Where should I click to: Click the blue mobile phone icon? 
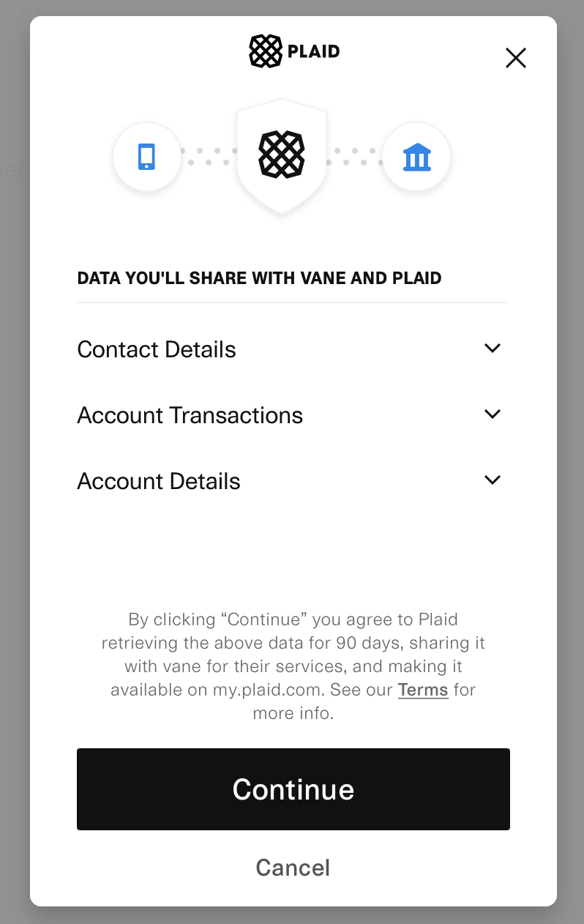pos(146,157)
